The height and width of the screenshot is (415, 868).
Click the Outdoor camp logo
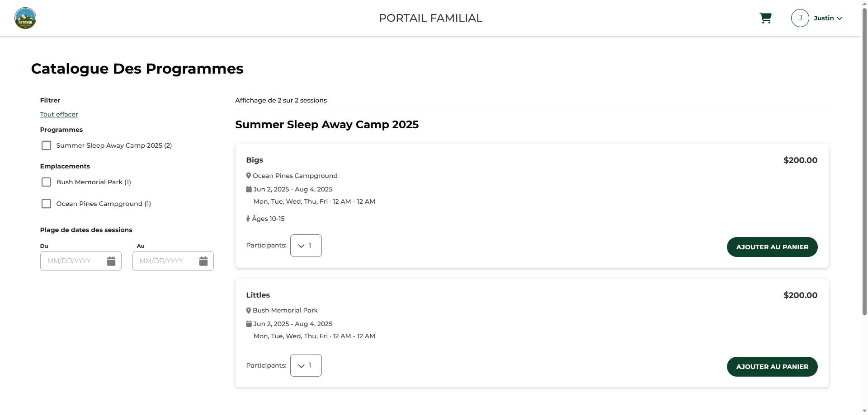25,18
